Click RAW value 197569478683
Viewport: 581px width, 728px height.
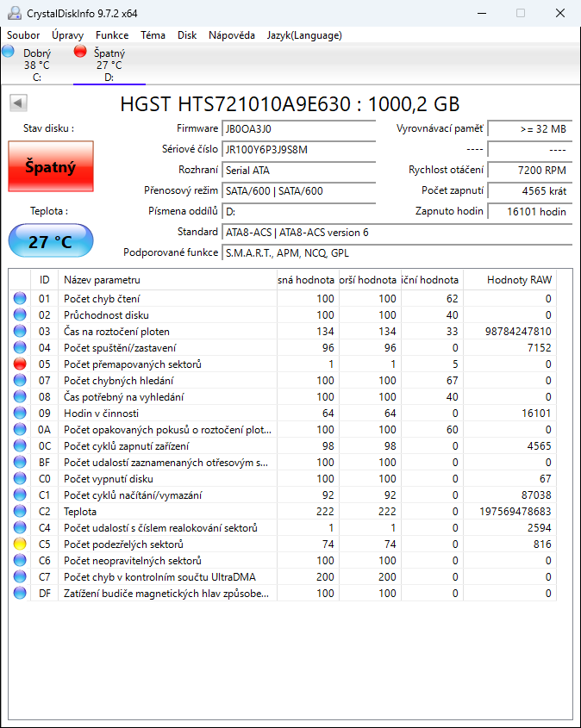point(515,512)
